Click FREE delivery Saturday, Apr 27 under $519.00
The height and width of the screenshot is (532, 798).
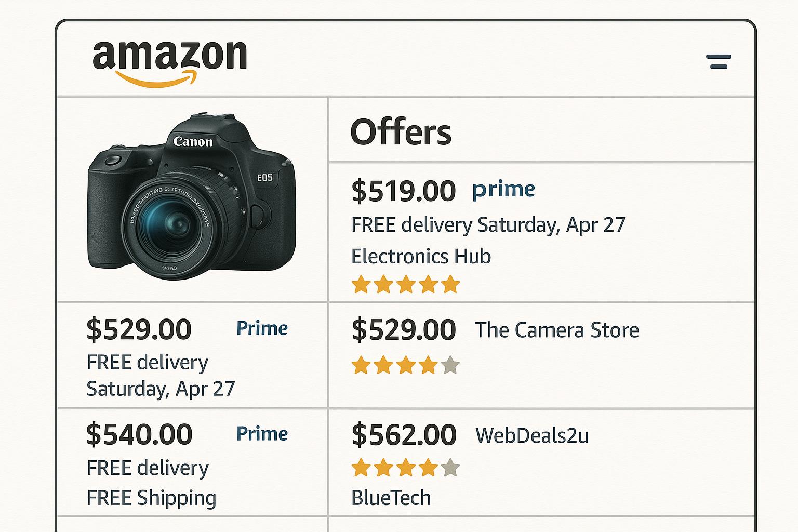click(488, 225)
